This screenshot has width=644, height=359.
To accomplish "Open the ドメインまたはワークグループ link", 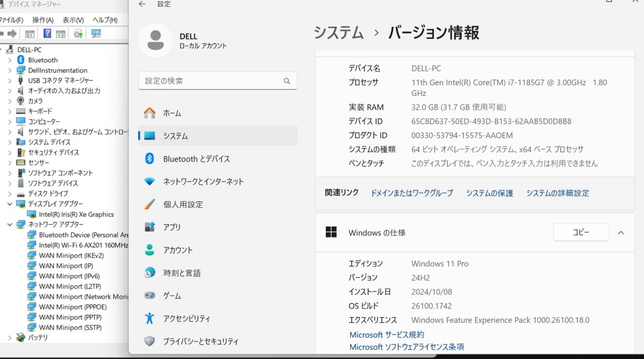I will pos(412,193).
